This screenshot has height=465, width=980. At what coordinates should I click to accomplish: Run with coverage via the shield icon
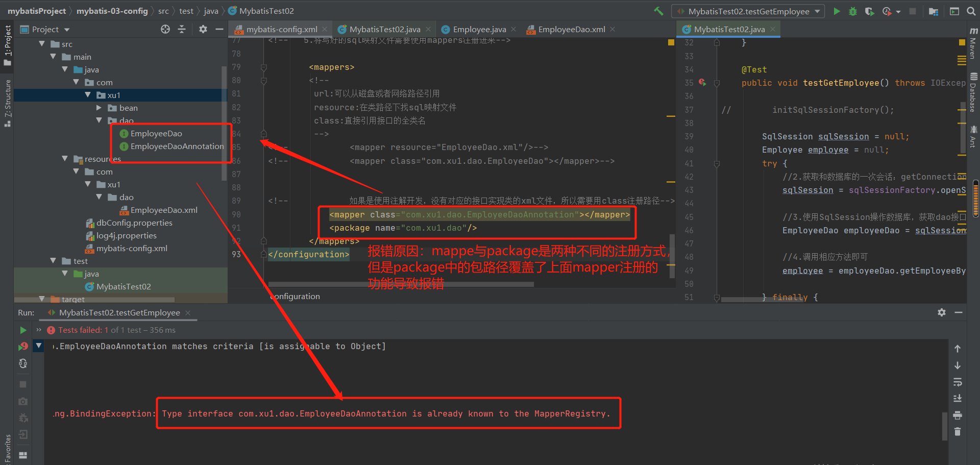point(869,11)
